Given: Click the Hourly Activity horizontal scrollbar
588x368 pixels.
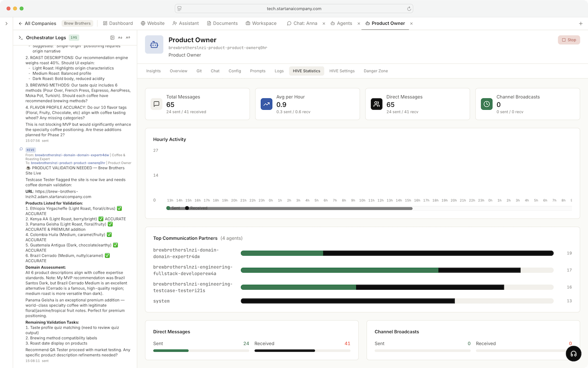Looking at the screenshot, I should click(x=289, y=209).
